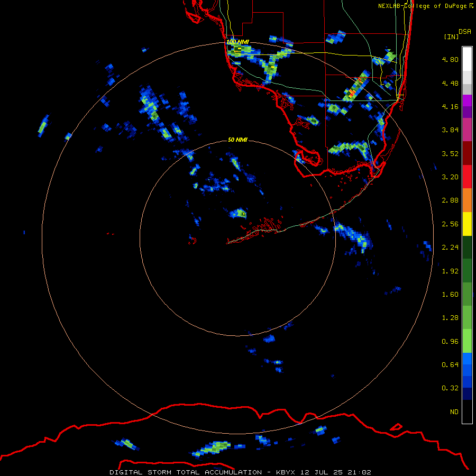The height and width of the screenshot is (476, 476).
Task: Click the ND legend label
Action: click(454, 412)
